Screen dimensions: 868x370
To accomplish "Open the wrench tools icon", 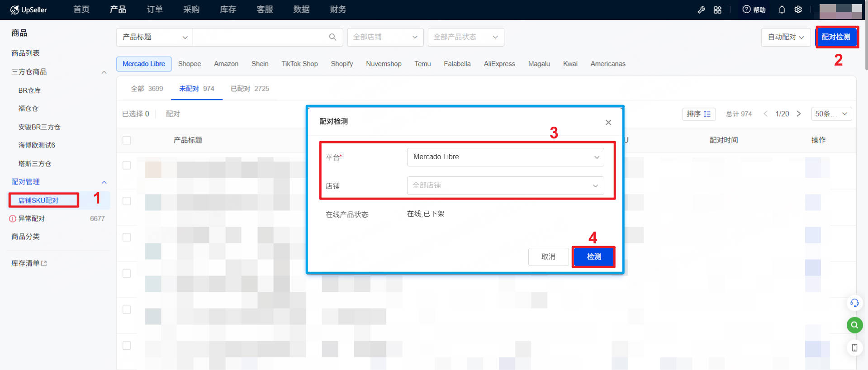I will point(702,9).
